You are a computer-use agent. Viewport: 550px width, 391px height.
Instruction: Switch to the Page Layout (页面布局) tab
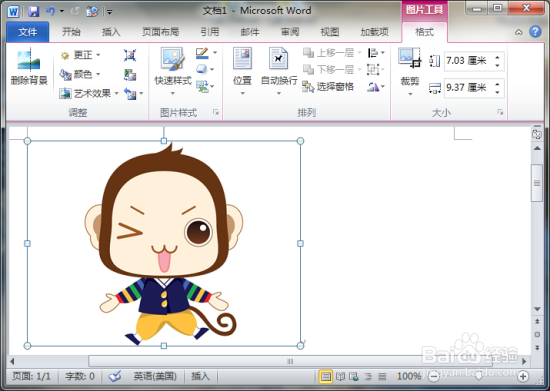click(160, 32)
